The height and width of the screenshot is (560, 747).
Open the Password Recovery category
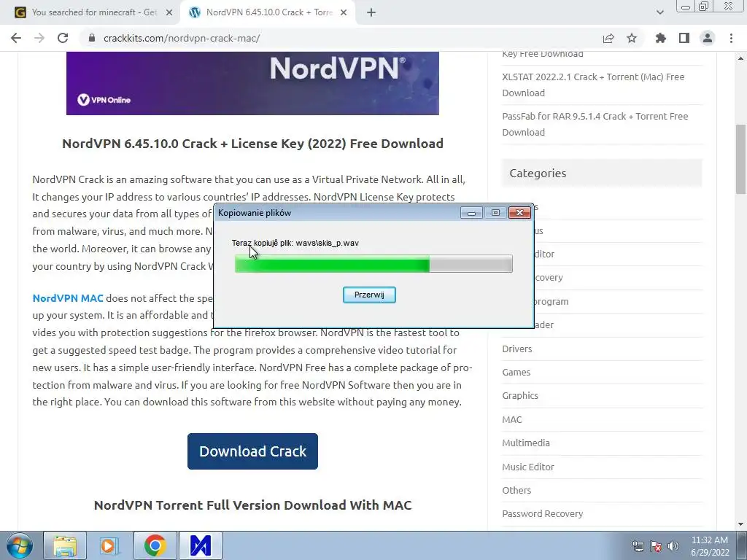point(543,514)
